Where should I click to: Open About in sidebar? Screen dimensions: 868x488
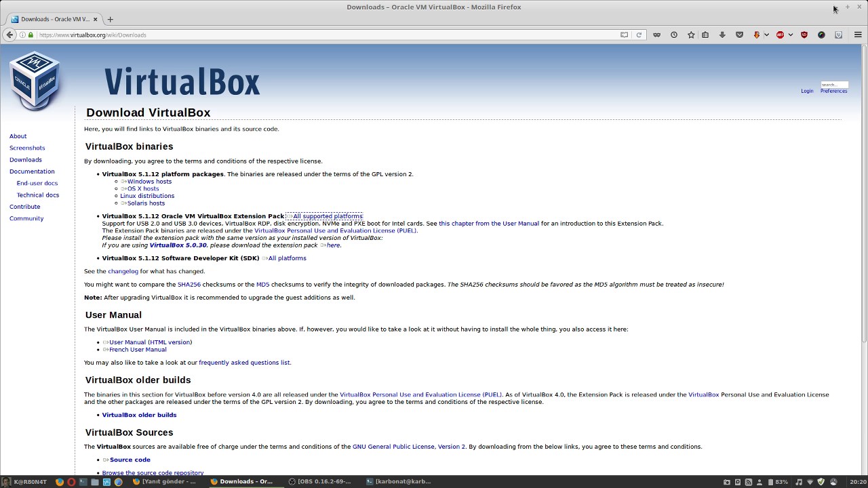coord(18,136)
